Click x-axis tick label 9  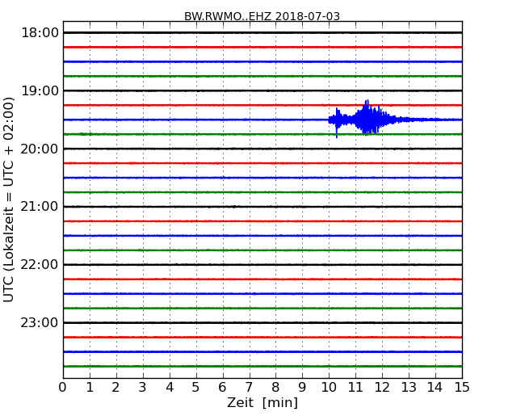[x=302, y=387]
